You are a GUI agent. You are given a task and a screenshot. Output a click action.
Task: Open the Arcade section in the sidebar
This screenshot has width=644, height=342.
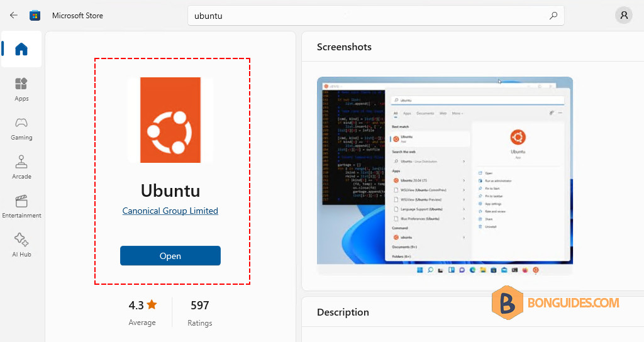[21, 167]
